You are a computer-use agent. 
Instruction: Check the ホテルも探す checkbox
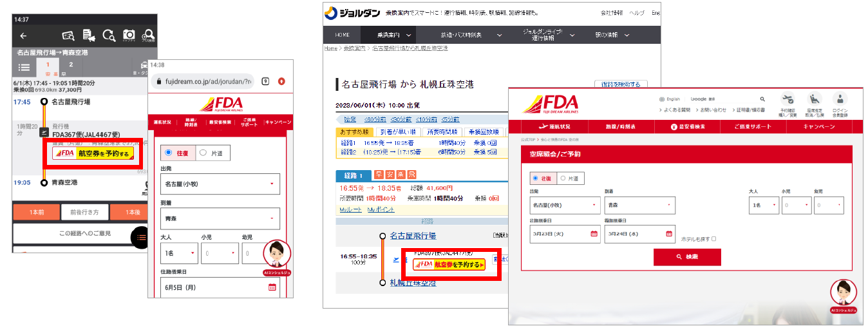click(713, 239)
